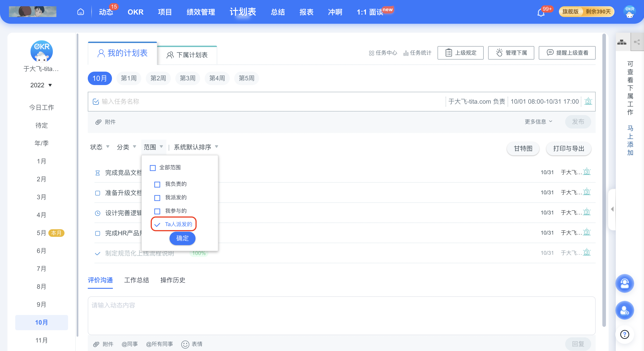The width and height of the screenshot is (644, 351).
Task: Switch to 下属计划表 tab
Action: click(187, 55)
